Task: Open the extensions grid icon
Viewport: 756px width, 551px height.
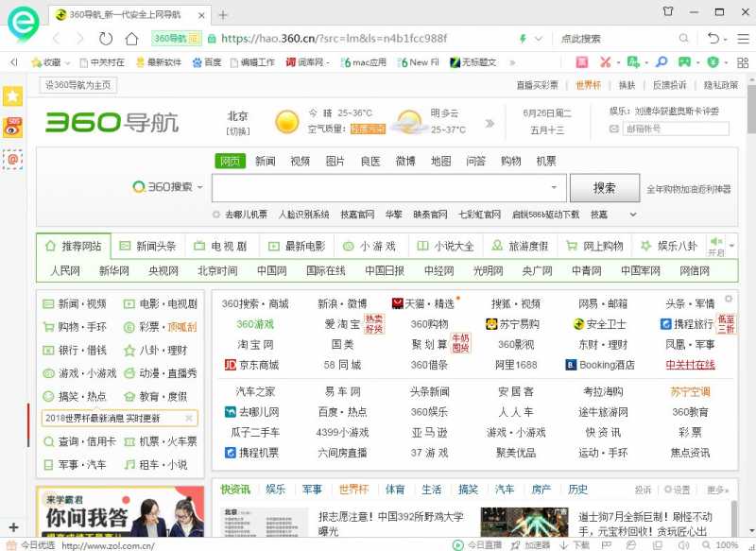Action: 743,62
